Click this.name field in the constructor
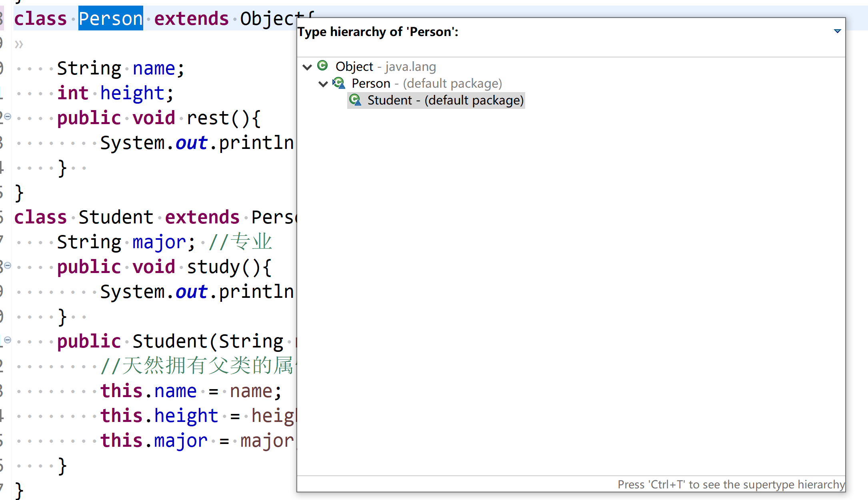The width and height of the screenshot is (868, 500). pyautogui.click(x=175, y=391)
